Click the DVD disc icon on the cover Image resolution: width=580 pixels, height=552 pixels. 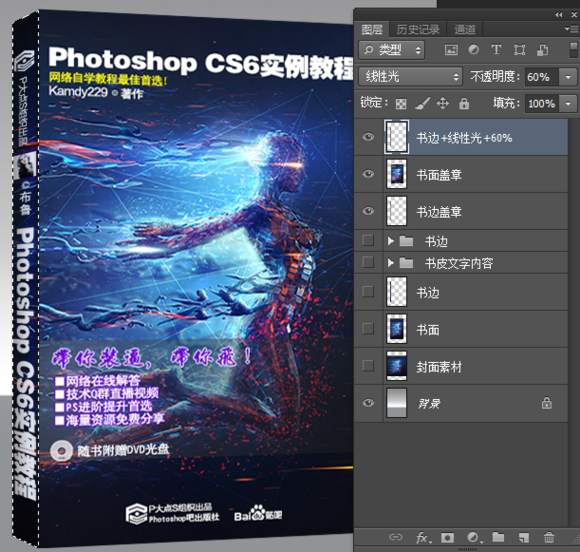tap(61, 451)
